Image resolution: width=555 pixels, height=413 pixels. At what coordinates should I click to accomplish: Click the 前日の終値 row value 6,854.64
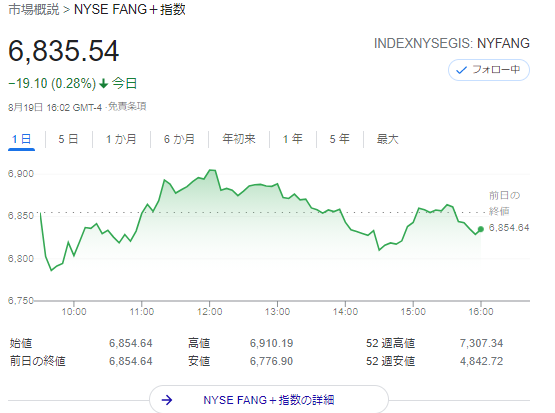click(131, 361)
